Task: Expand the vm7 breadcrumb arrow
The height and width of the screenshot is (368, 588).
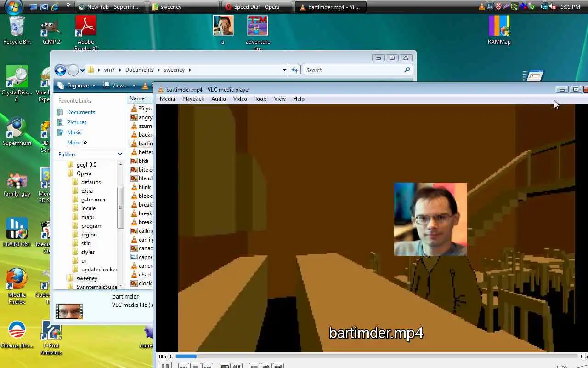Action: [x=120, y=70]
